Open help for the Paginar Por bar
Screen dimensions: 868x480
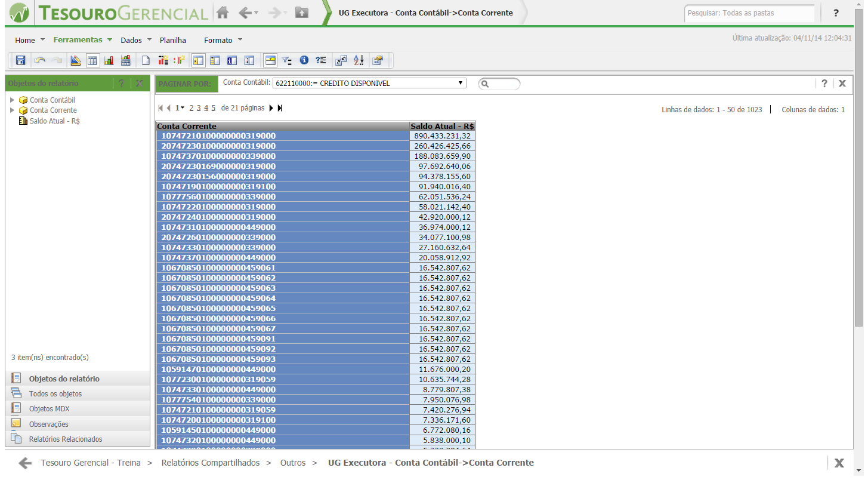(x=824, y=84)
